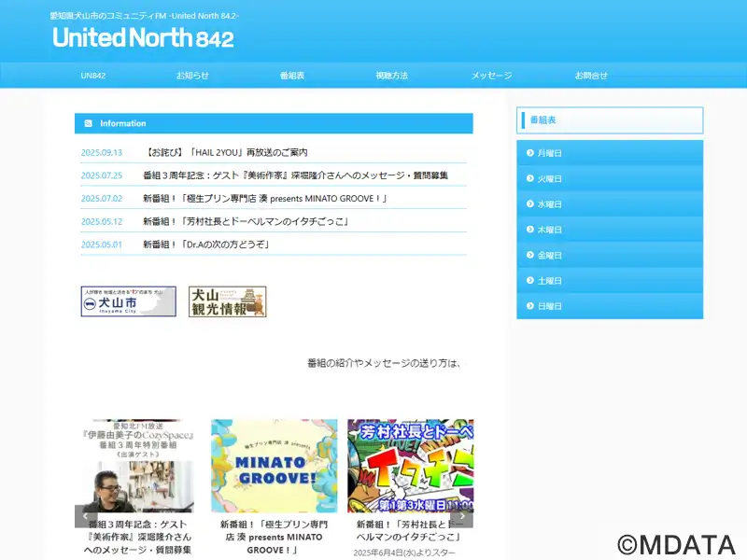Viewport: 747px width, 560px height.
Task: Open the メッセージ menu item
Action: click(x=492, y=76)
